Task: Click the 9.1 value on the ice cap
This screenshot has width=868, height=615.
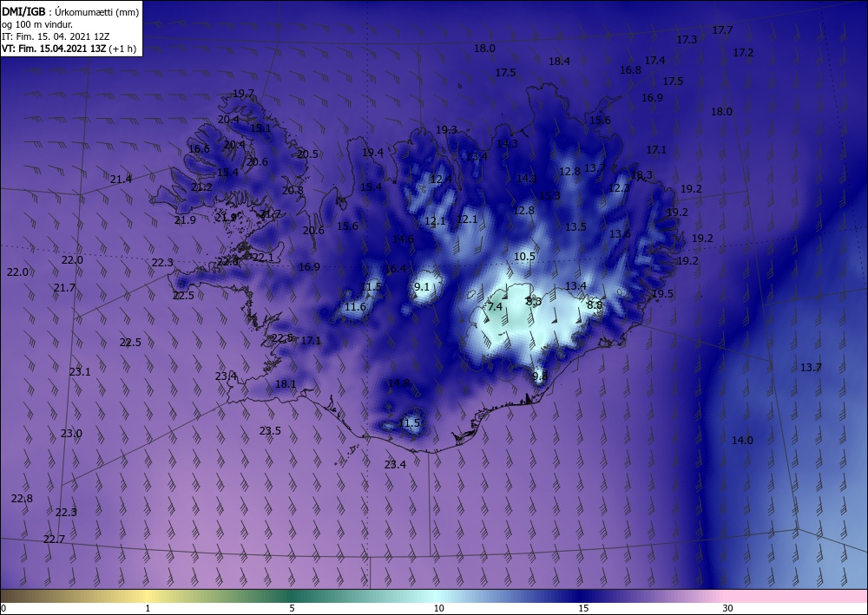Action: (422, 286)
